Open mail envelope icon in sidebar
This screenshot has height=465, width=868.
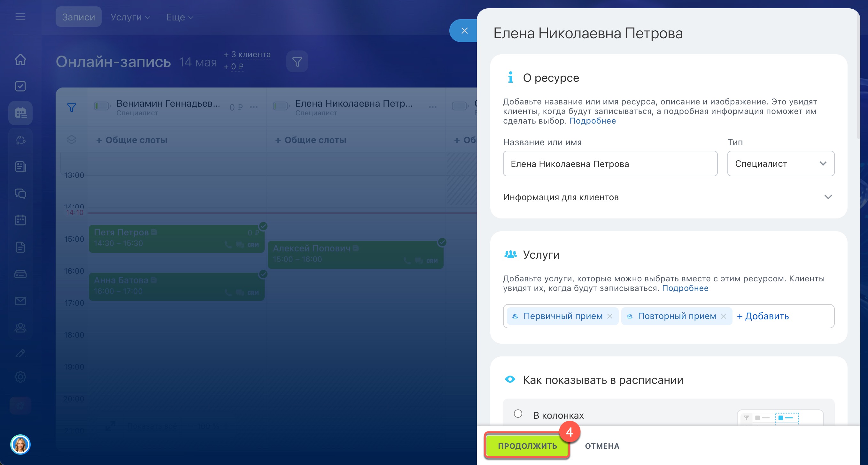click(20, 301)
